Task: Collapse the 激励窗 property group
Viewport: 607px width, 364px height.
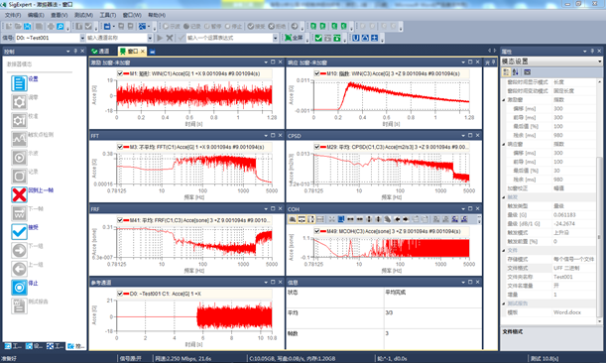Action: coord(504,100)
